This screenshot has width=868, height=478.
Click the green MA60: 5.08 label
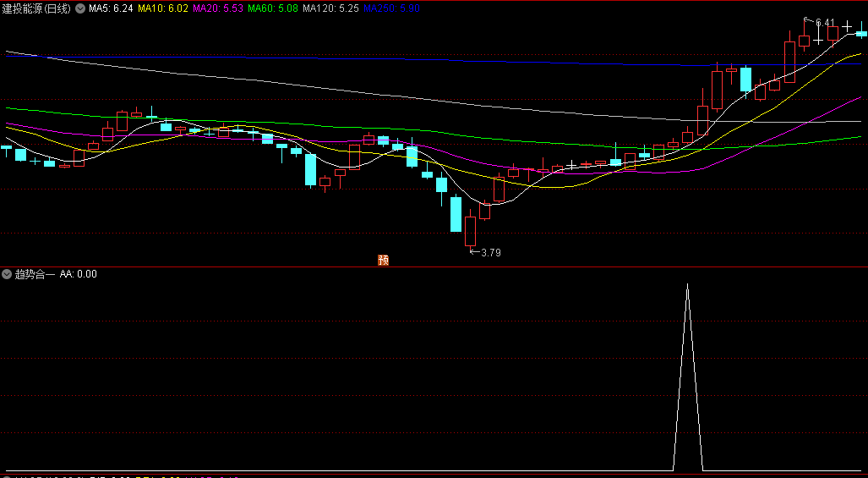tap(274, 8)
